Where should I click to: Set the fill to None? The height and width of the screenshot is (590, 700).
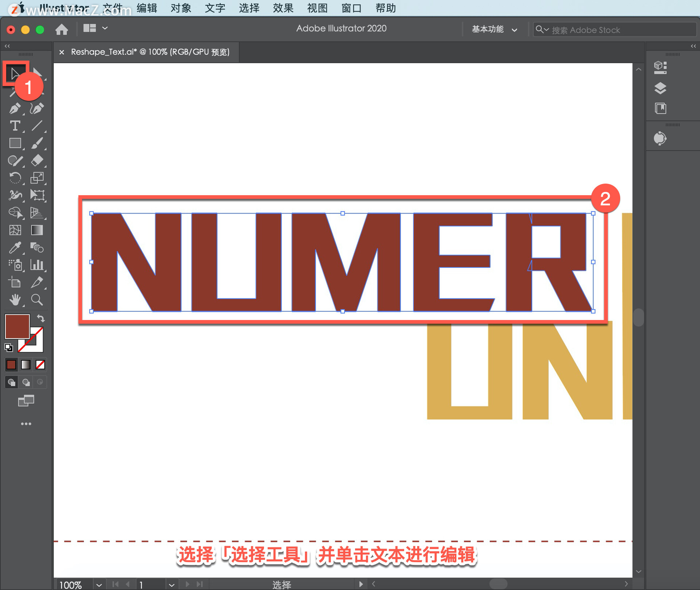pos(40,364)
